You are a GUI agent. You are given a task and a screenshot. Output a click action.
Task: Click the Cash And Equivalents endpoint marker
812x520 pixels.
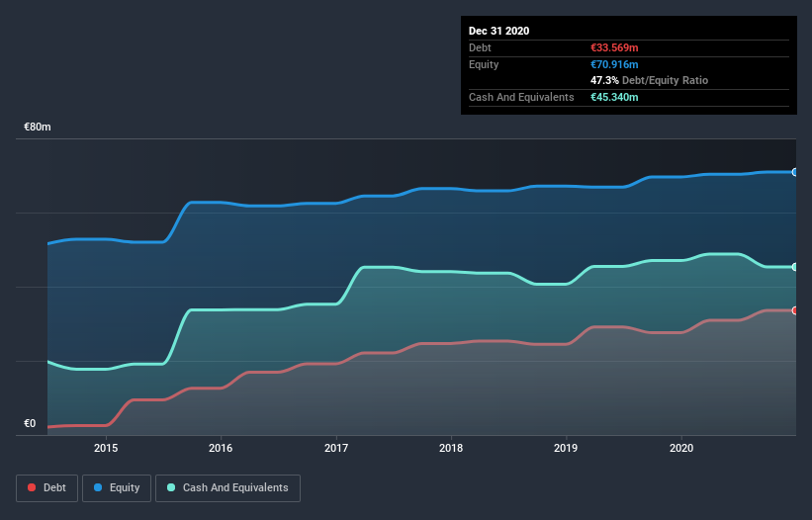click(x=795, y=267)
